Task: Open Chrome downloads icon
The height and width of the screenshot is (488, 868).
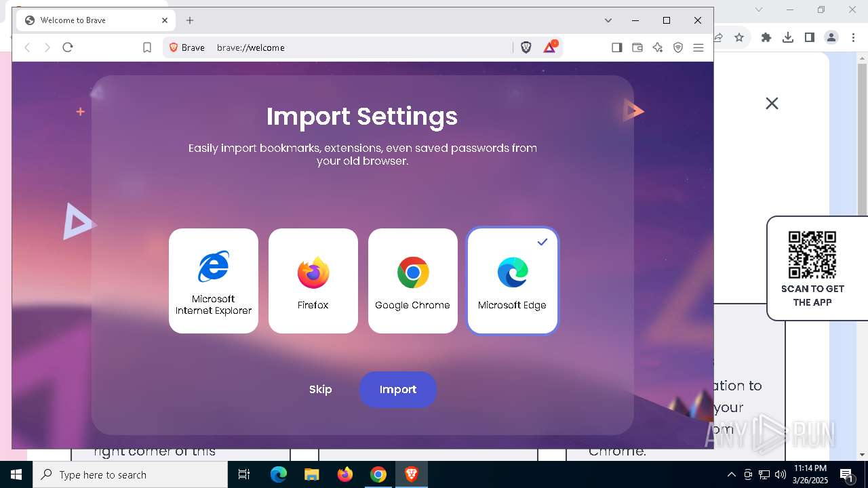Action: 788,37
